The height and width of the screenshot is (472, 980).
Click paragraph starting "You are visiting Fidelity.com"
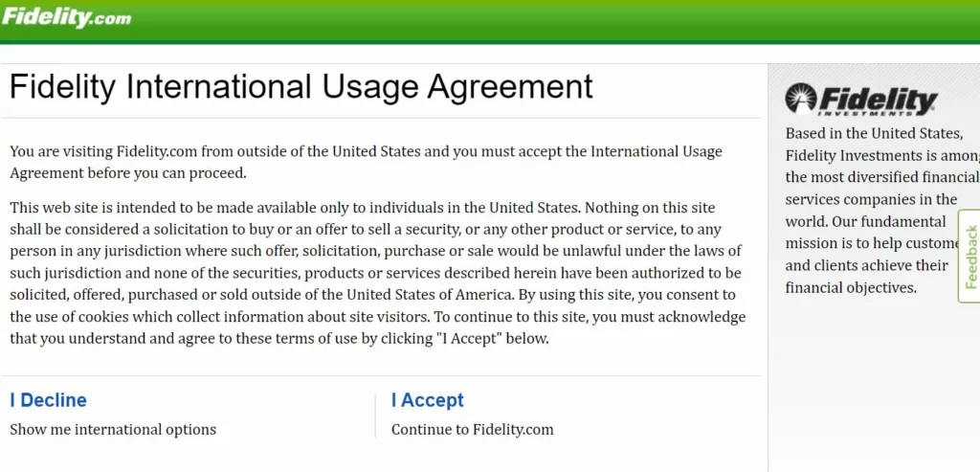point(366,163)
